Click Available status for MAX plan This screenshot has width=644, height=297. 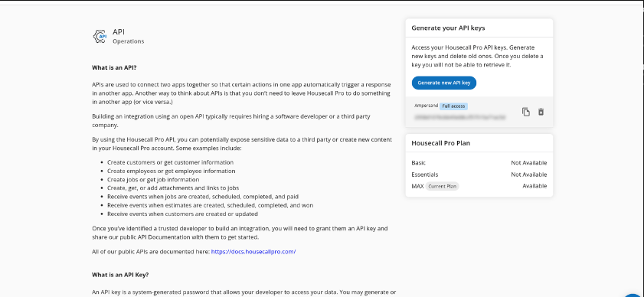click(534, 186)
